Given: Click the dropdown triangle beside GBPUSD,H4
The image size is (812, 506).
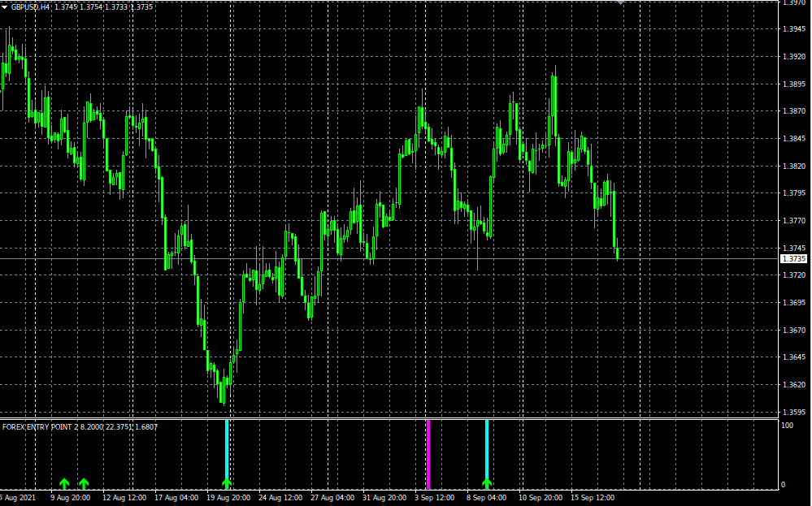Looking at the screenshot, I should pos(5,6).
